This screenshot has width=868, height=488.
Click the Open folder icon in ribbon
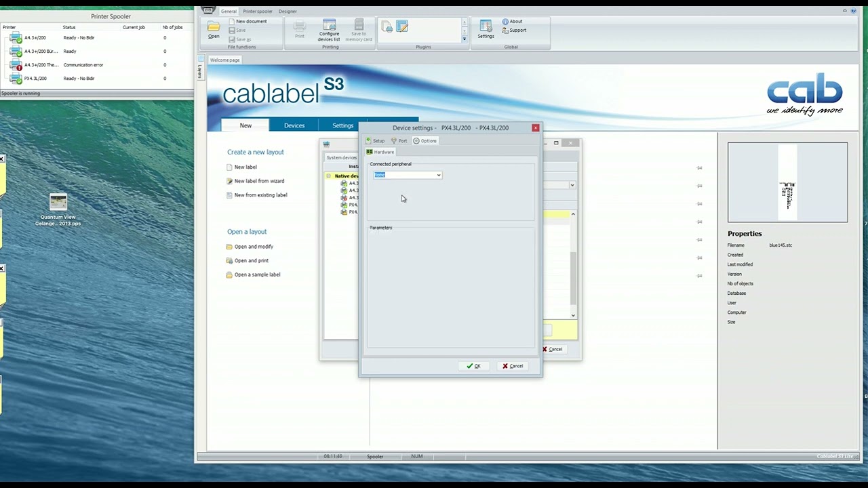point(214,30)
